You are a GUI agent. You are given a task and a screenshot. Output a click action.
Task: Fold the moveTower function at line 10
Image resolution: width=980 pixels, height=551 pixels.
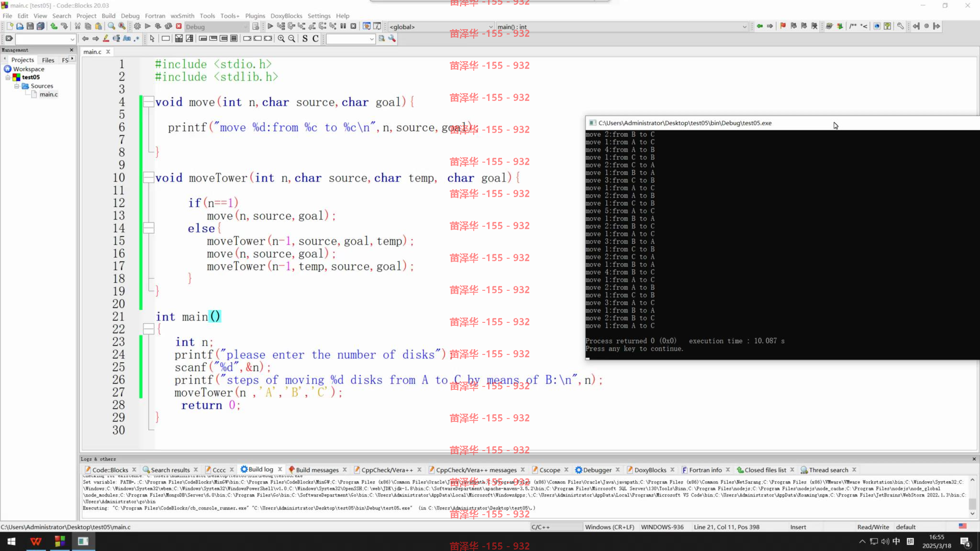pos(149,177)
